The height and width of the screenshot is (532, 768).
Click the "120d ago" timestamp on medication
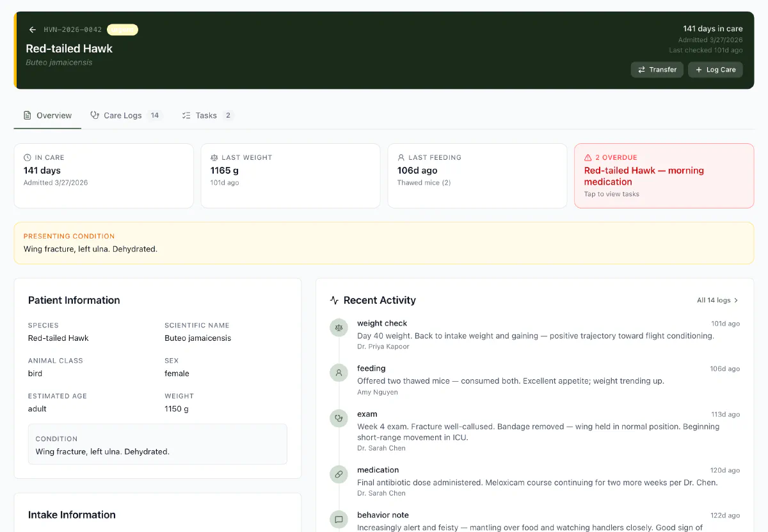pos(726,471)
